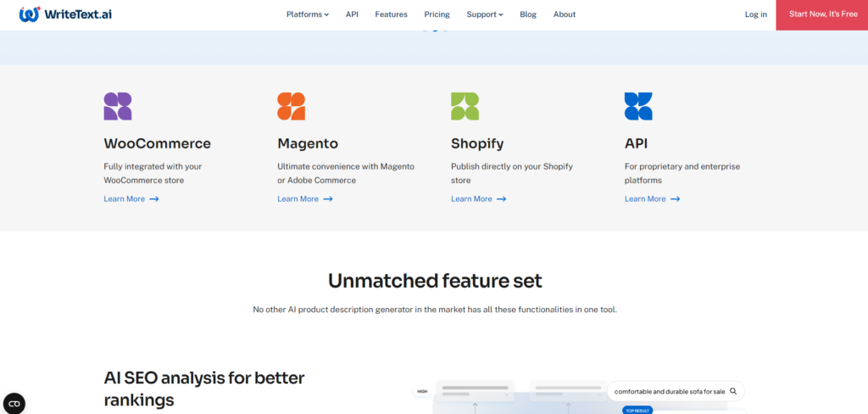Open the Pricing page
This screenshot has height=414, width=868.
coord(437,14)
